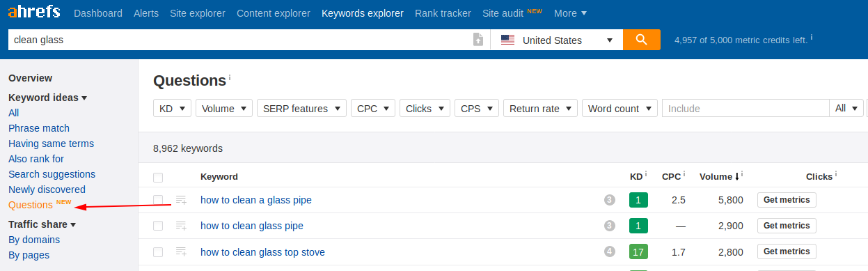Open the All dropdown beside Include field

(x=846, y=109)
